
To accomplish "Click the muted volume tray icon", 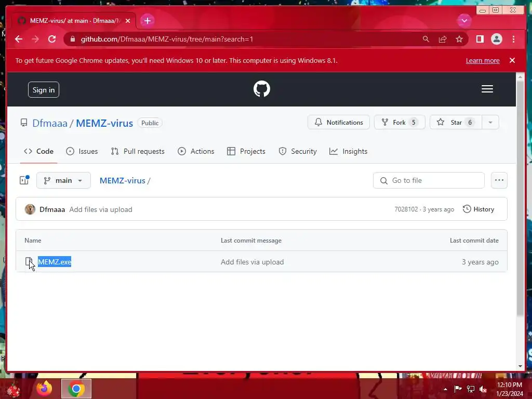I will click(x=483, y=389).
